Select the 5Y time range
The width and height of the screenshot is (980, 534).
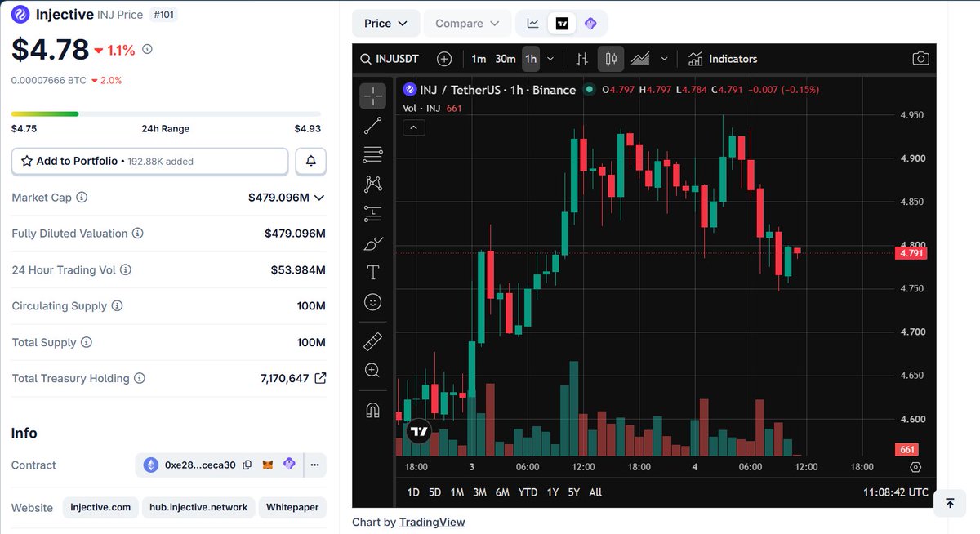click(574, 492)
